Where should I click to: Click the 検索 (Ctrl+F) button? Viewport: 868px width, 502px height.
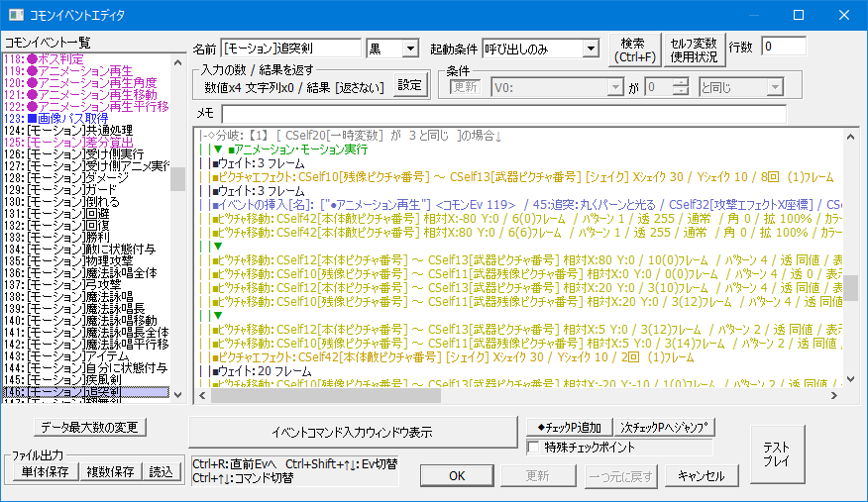pos(634,50)
